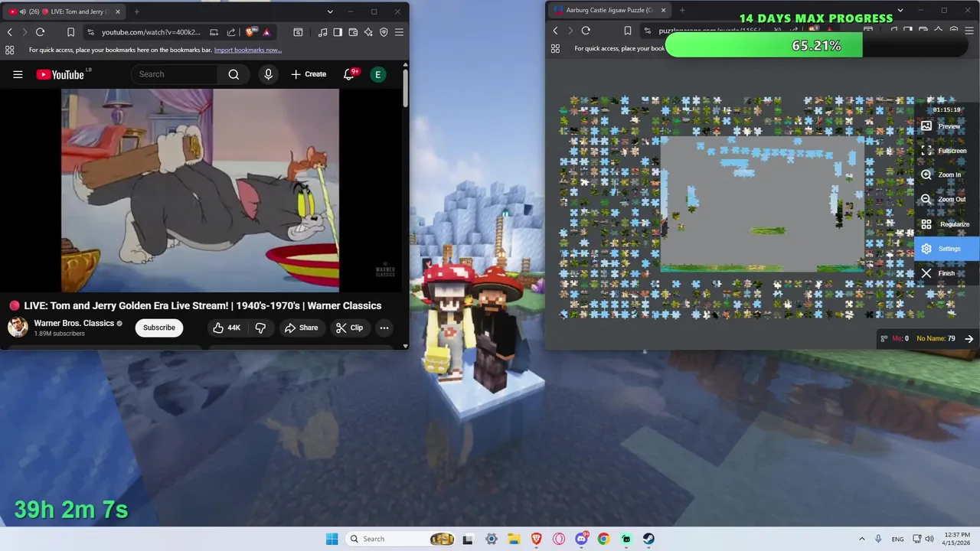Open File Explorer from the taskbar
Screen dimensions: 980x551
pos(514,539)
